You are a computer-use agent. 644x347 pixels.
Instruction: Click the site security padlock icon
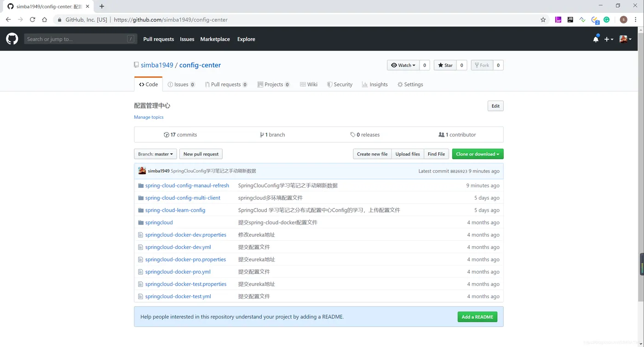59,20
